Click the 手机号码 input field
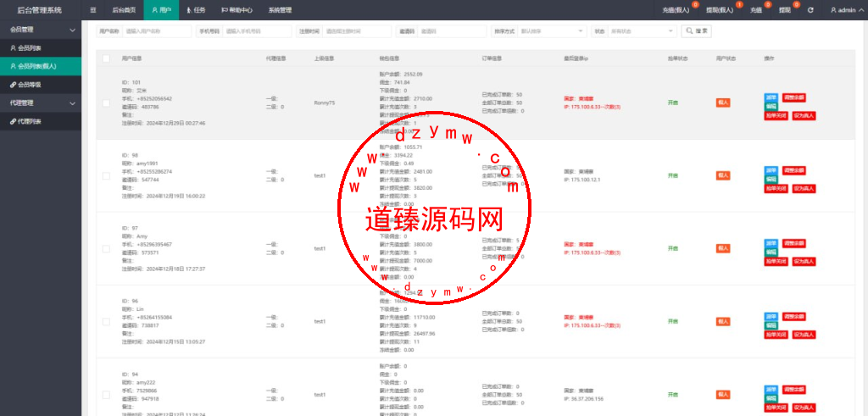Image resolution: width=868 pixels, height=416 pixels. (x=258, y=31)
